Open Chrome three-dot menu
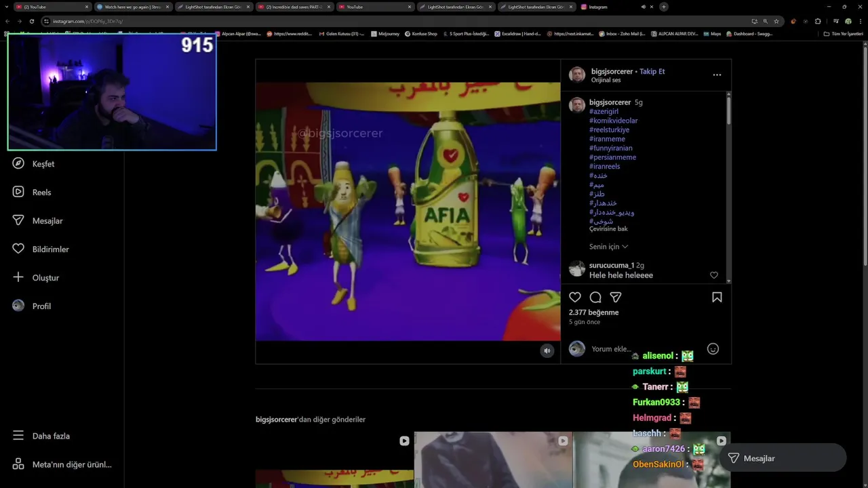 point(861,21)
